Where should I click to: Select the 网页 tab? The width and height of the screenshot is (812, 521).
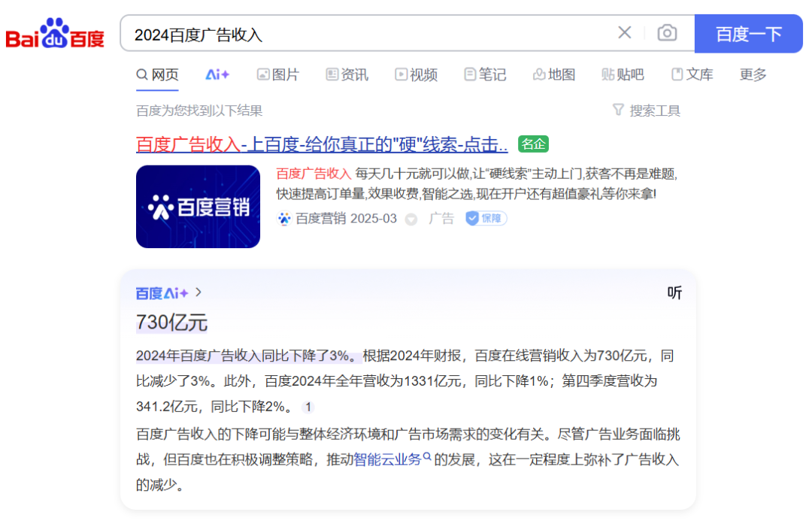[157, 74]
